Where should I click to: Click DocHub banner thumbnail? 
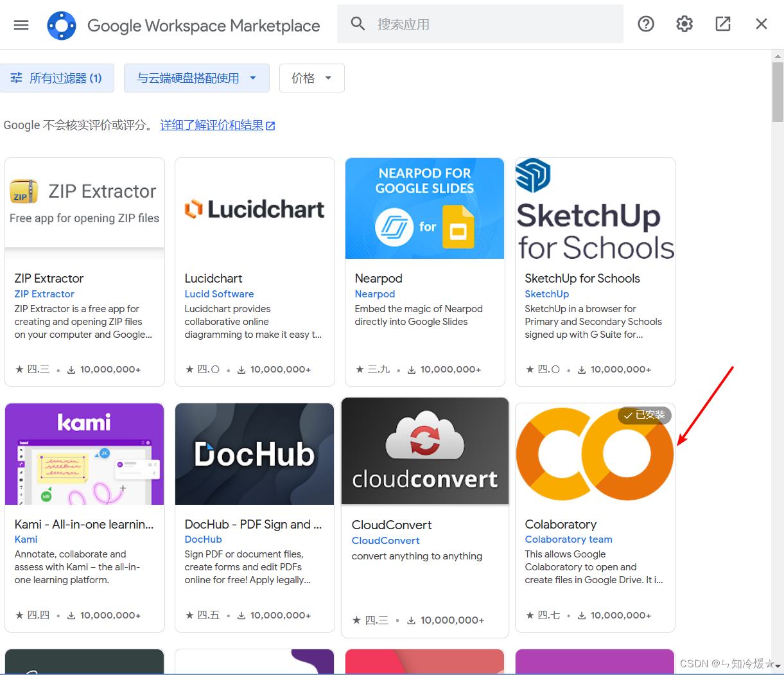click(255, 454)
